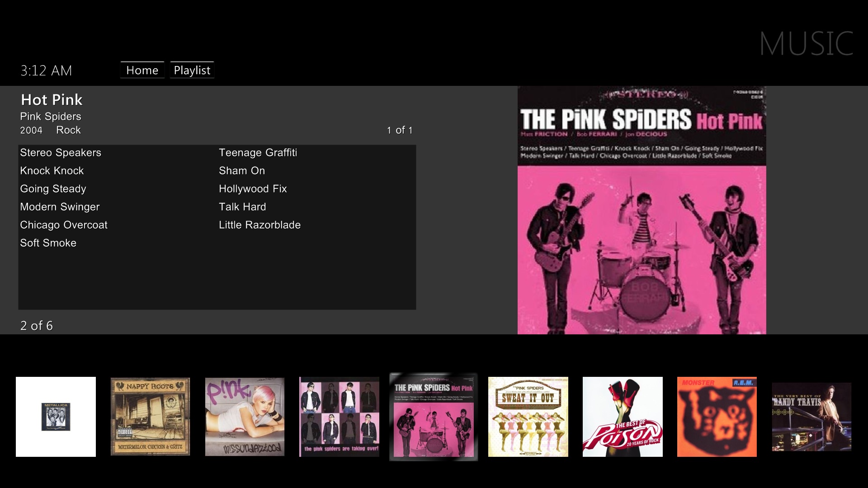
Task: Play the song Little Razorblade
Action: [260, 225]
